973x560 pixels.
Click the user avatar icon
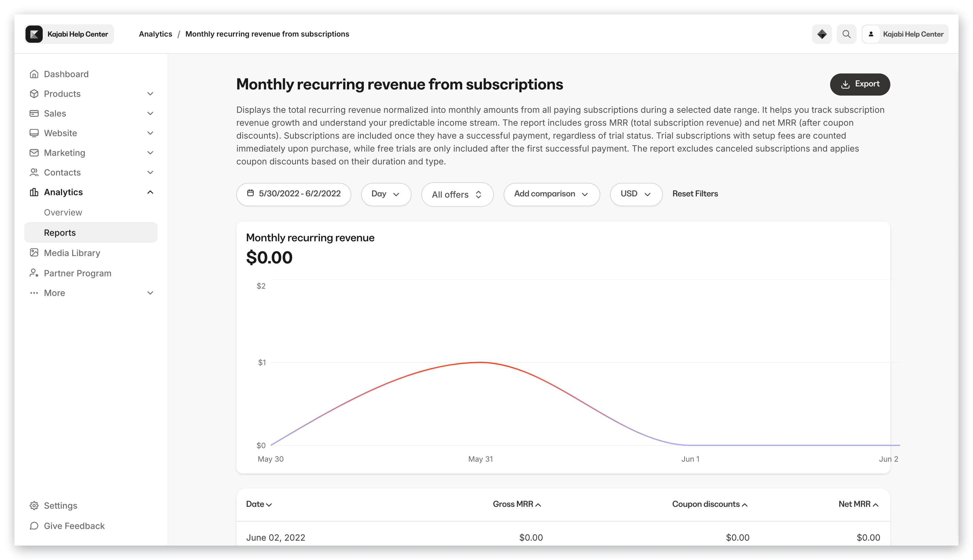[871, 34]
